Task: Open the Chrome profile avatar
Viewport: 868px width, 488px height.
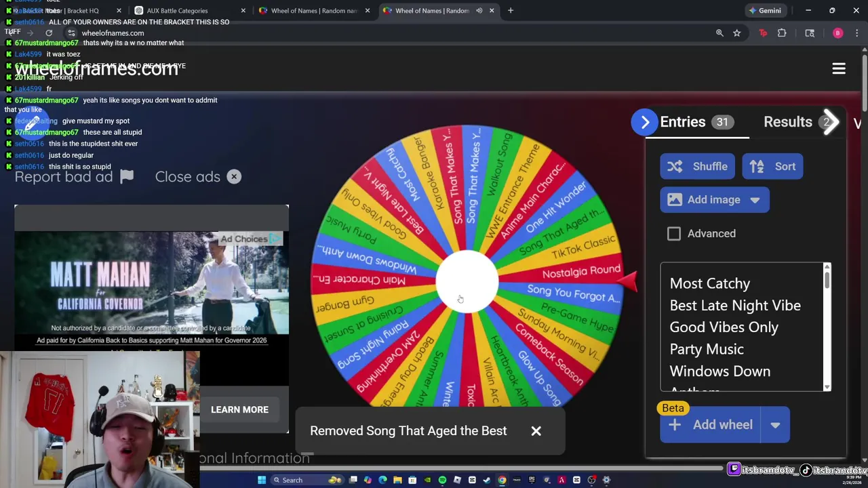Action: [838, 33]
